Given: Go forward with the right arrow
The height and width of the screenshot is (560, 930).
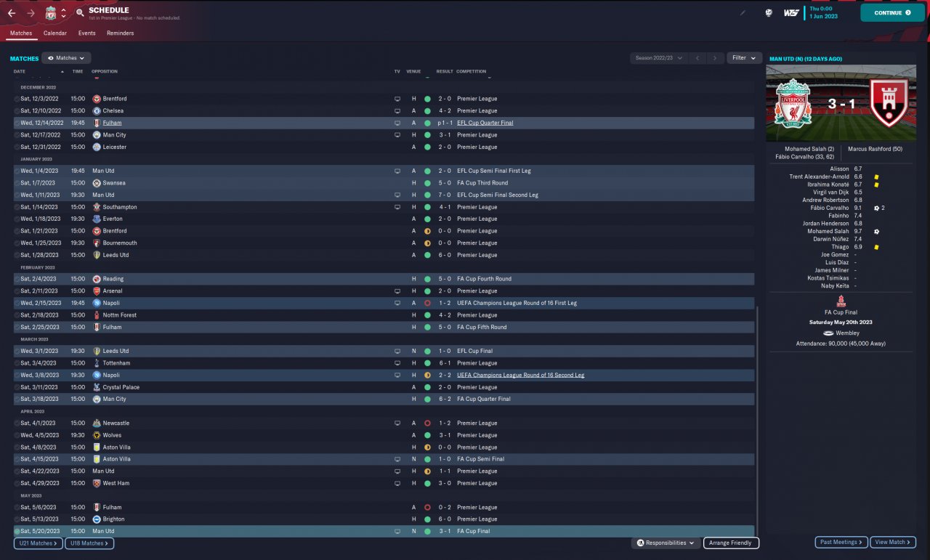Looking at the screenshot, I should click(x=31, y=13).
